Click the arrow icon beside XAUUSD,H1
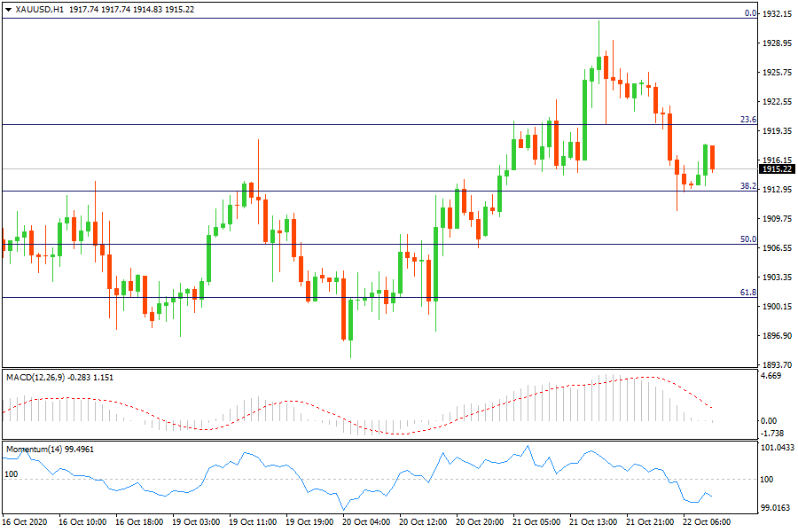Image resolution: width=798 pixels, height=532 pixels. click(8, 9)
